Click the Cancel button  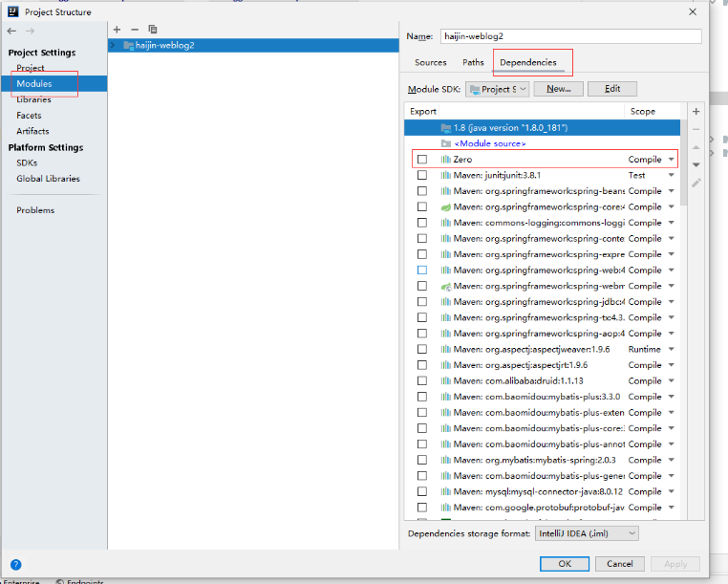coord(620,564)
